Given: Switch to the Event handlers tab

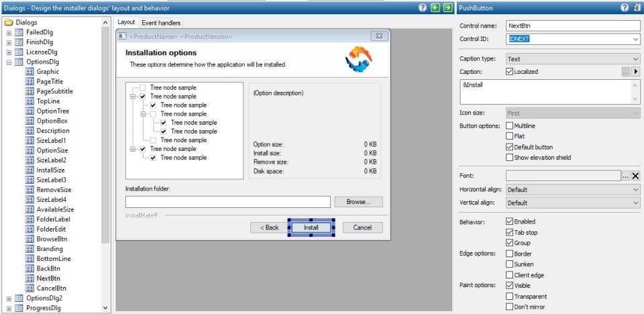Looking at the screenshot, I should [161, 23].
